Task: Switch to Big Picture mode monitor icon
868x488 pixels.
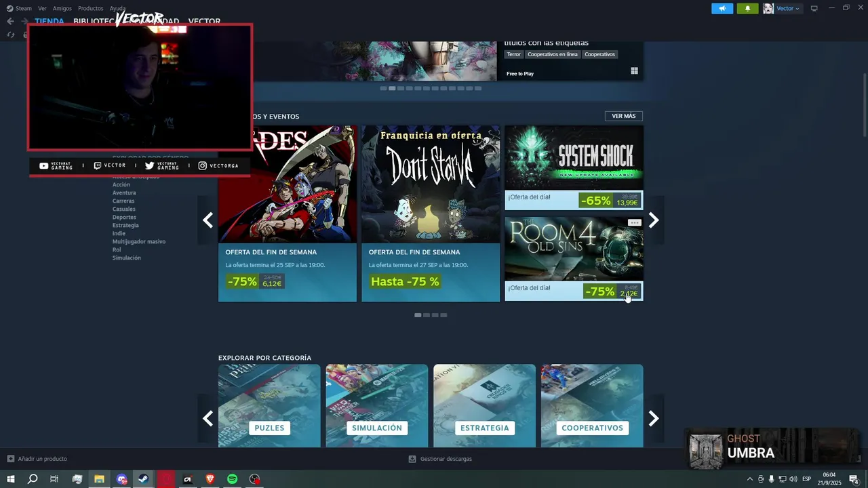Action: pos(814,8)
